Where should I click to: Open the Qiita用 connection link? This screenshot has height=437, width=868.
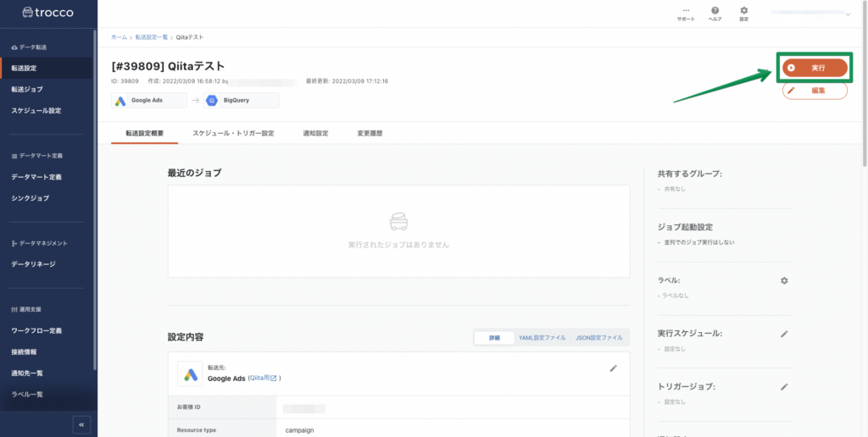264,379
